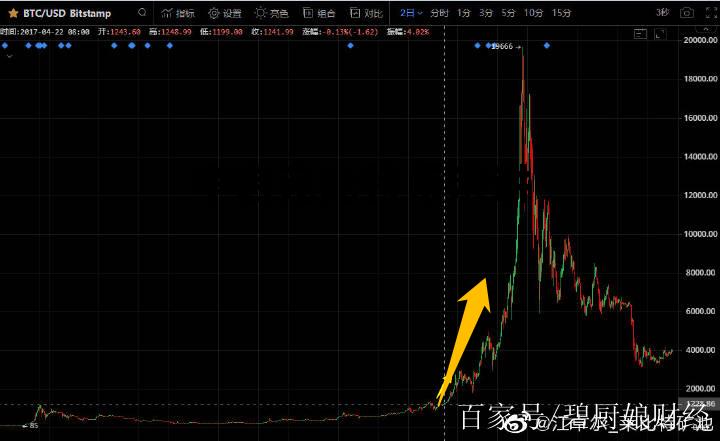Viewport: 720px width, 441px height.
Task: Switch to 亮色 light theme
Action: pos(271,13)
